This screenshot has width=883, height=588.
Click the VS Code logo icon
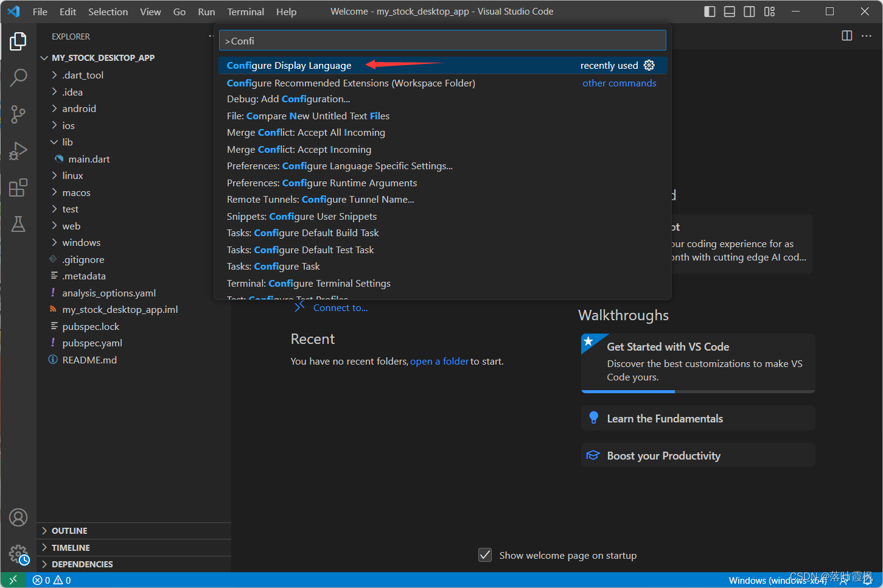[x=13, y=12]
